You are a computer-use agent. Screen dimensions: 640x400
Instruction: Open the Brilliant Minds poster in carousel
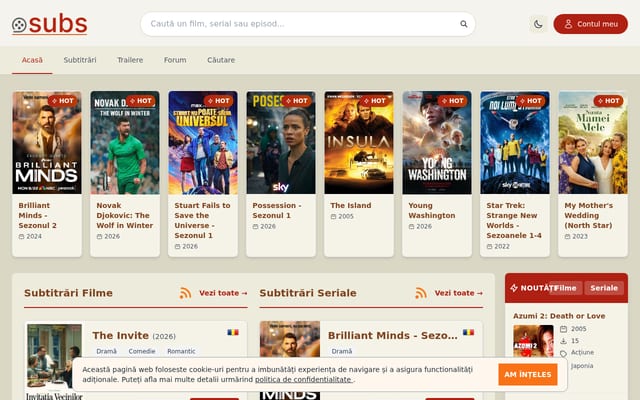tap(47, 142)
